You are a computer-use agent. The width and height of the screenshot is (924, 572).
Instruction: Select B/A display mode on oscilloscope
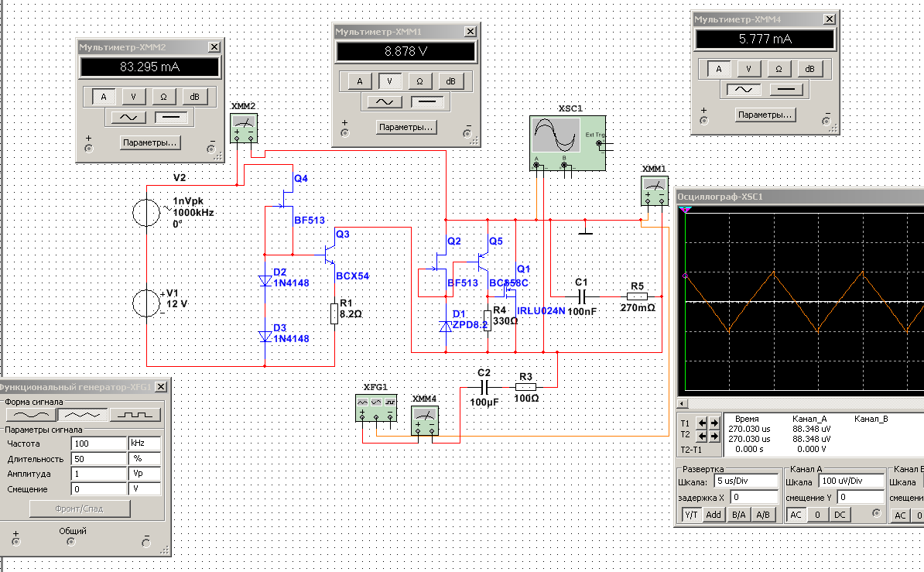tap(738, 515)
